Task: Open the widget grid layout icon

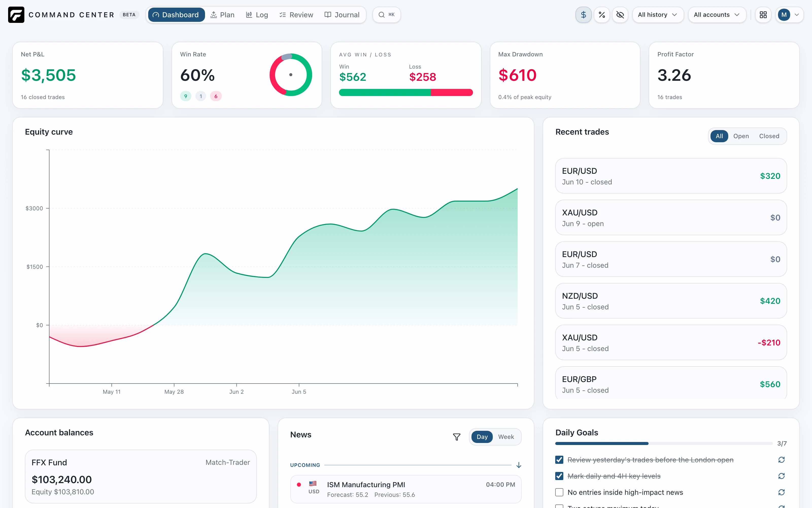Action: pos(763,15)
